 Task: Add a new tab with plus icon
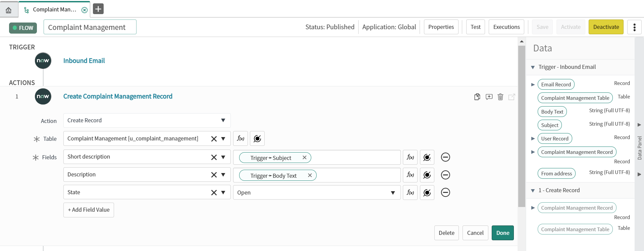coord(98,9)
